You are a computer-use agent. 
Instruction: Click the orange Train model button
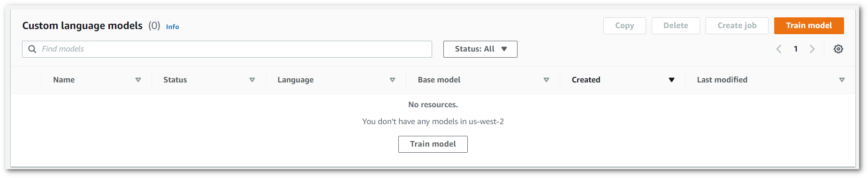(x=809, y=26)
